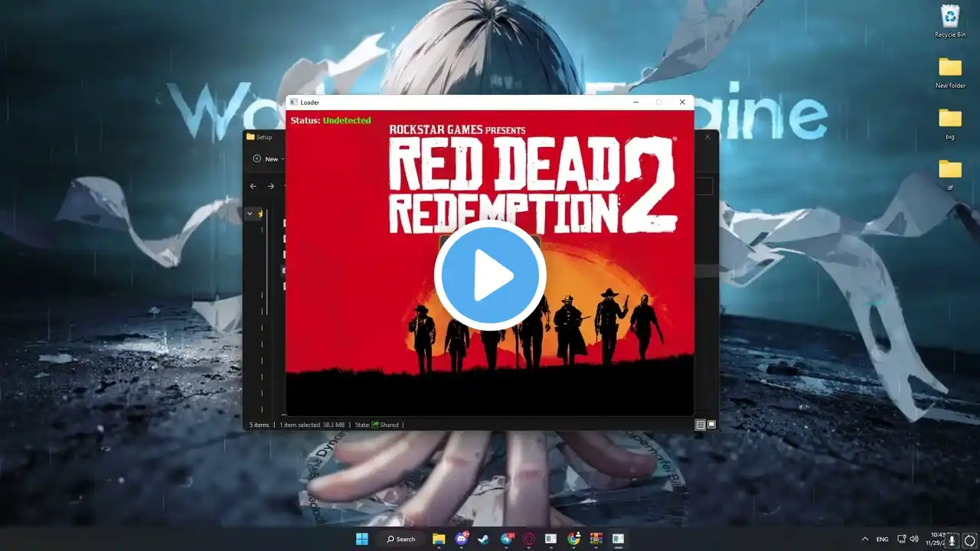Click 'State: Shared' in explorer status bar
This screenshot has width=980, height=551.
coord(377,425)
